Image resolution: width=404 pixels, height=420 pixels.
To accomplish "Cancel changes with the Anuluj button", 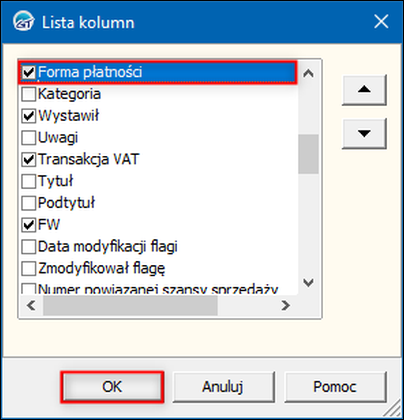I will point(223,387).
